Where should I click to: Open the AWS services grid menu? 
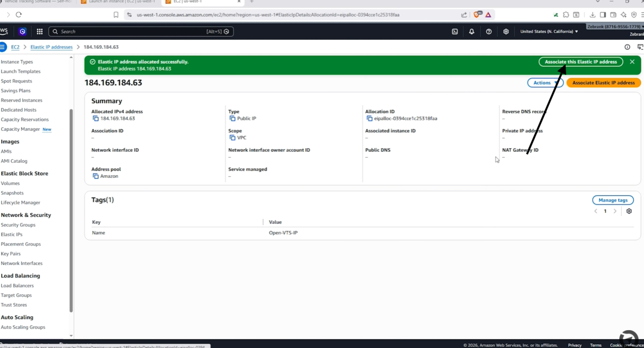40,31
